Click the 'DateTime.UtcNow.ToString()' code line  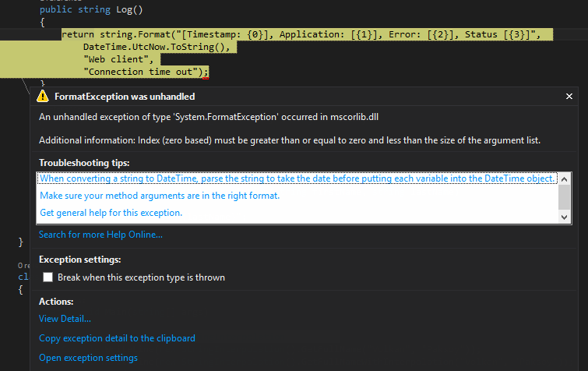click(x=157, y=47)
